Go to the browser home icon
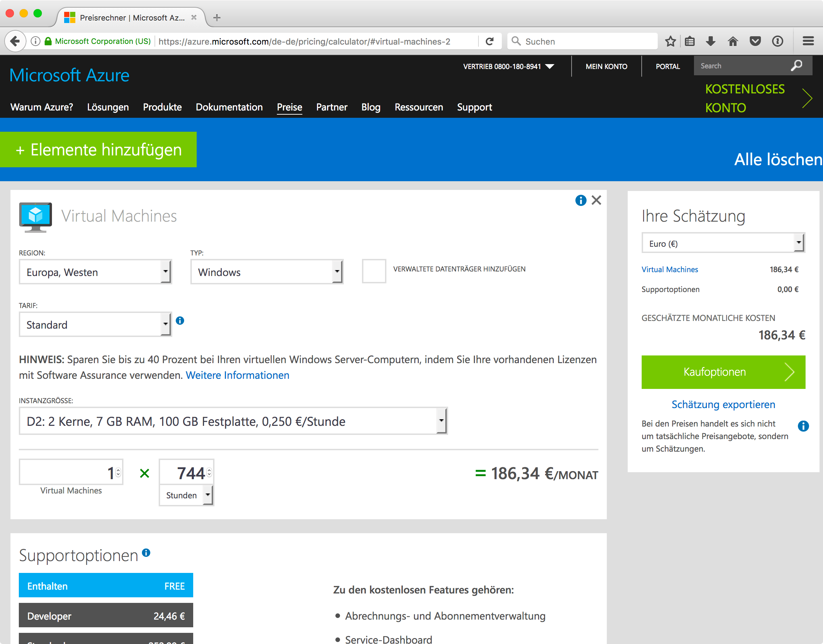This screenshot has height=644, width=823. 733,41
